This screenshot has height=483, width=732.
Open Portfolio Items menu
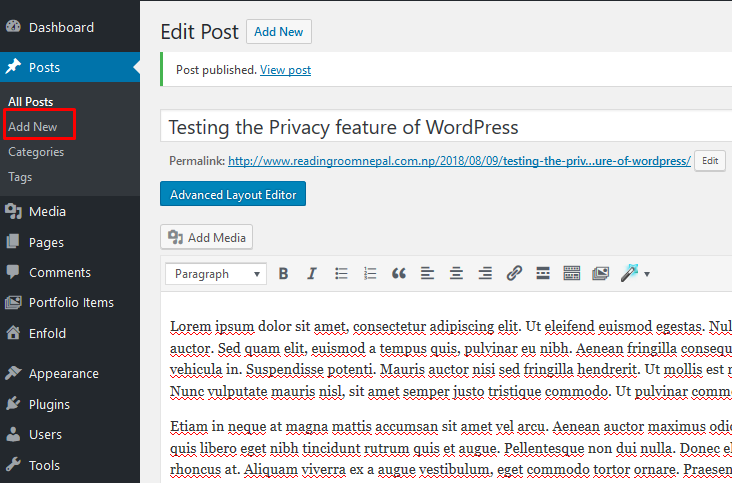click(70, 302)
